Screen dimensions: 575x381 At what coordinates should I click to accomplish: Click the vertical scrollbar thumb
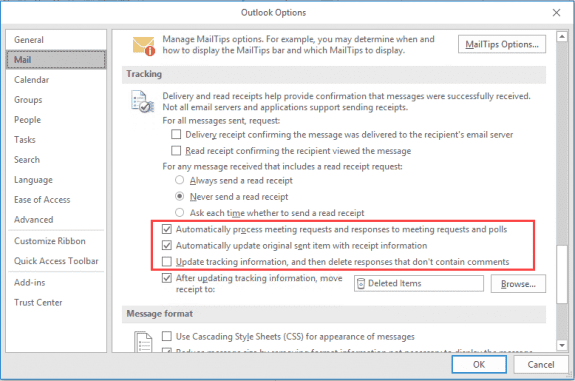point(562,274)
